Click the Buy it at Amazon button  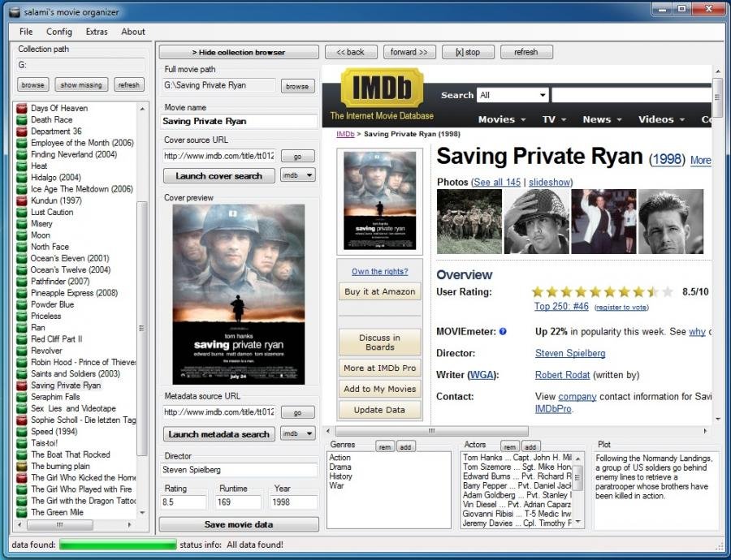point(379,291)
